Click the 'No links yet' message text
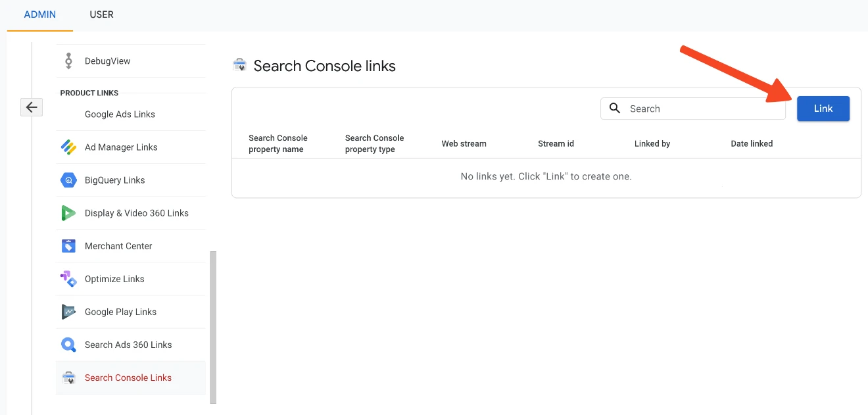Viewport: 868px width, 415px height. coord(546,176)
